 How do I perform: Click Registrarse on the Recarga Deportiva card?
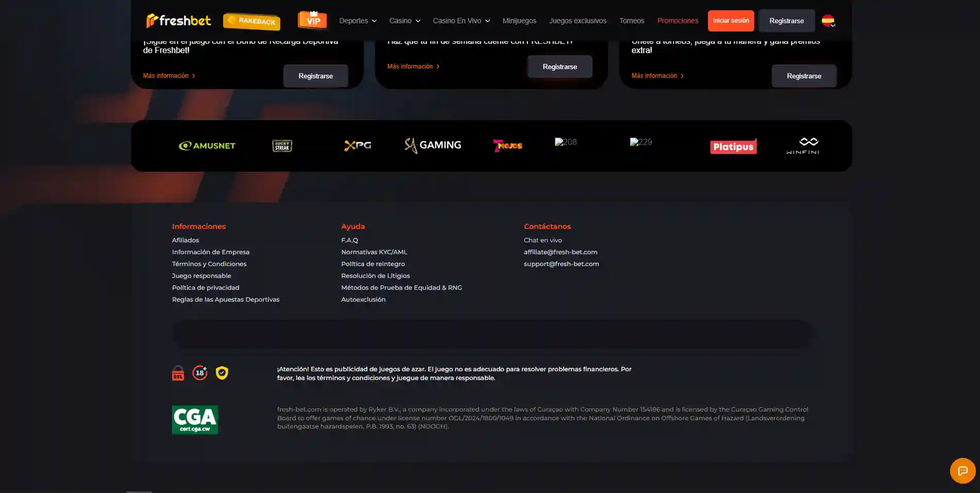click(315, 76)
